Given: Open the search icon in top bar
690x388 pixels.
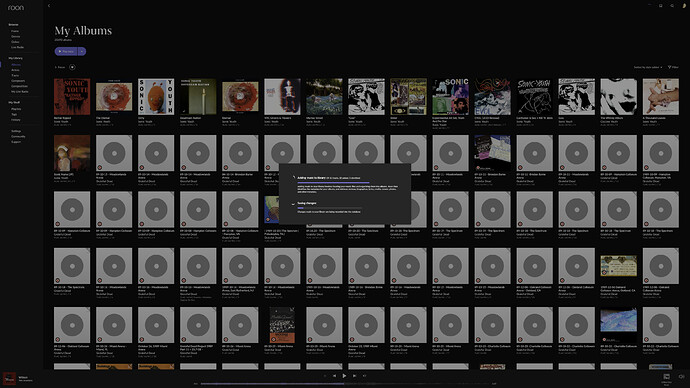Looking at the screenshot, I should [x=672, y=6].
